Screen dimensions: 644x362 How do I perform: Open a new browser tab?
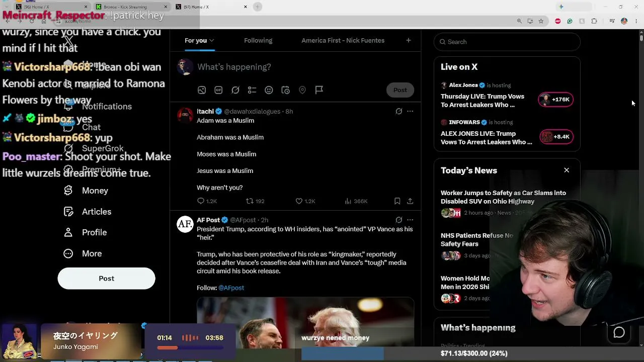click(258, 7)
